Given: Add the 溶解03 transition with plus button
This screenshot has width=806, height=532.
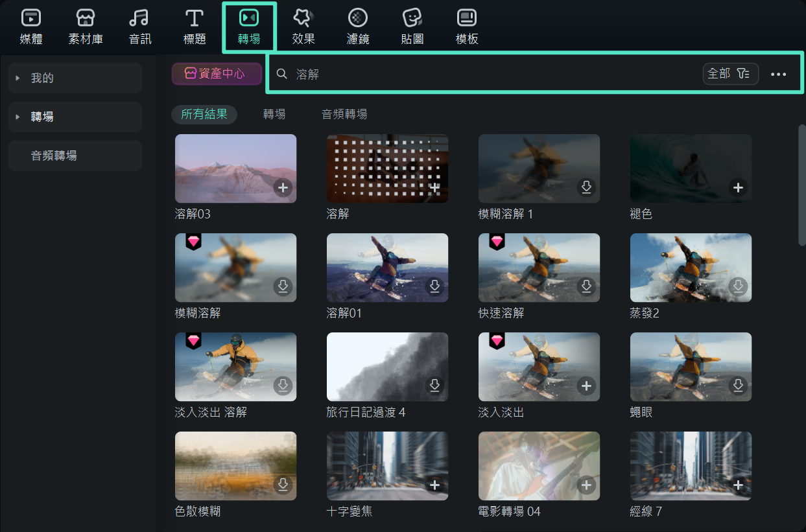Looking at the screenshot, I should point(283,187).
